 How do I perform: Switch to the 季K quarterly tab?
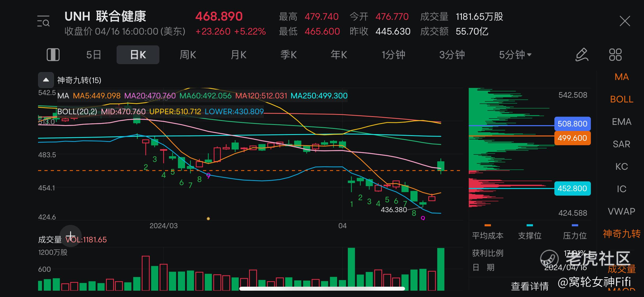click(288, 55)
